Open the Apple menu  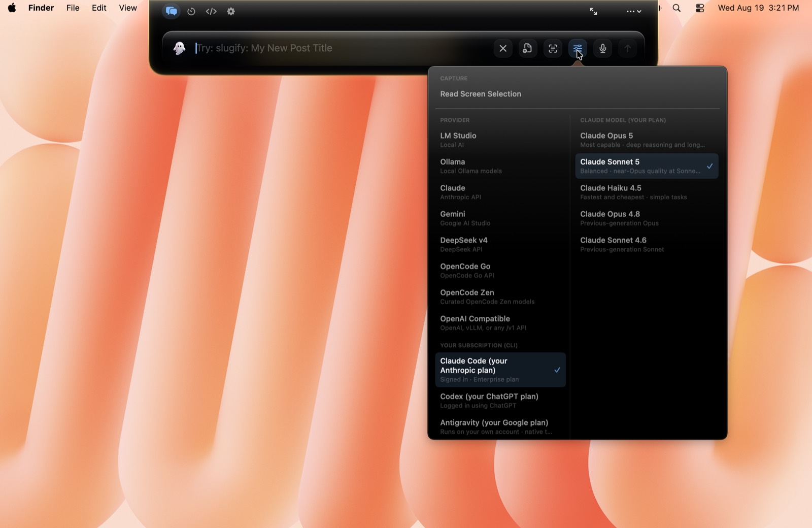pos(12,8)
